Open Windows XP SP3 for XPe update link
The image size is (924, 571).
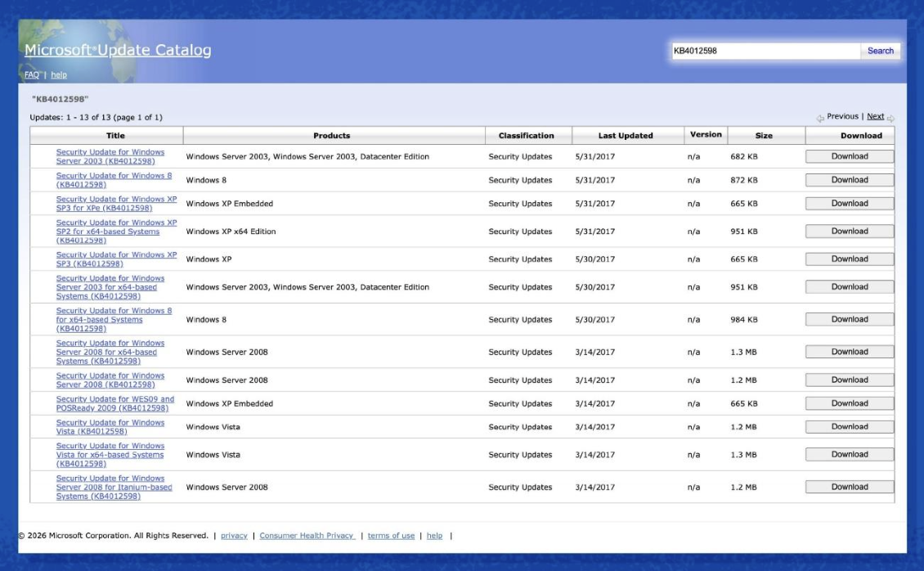(116, 204)
